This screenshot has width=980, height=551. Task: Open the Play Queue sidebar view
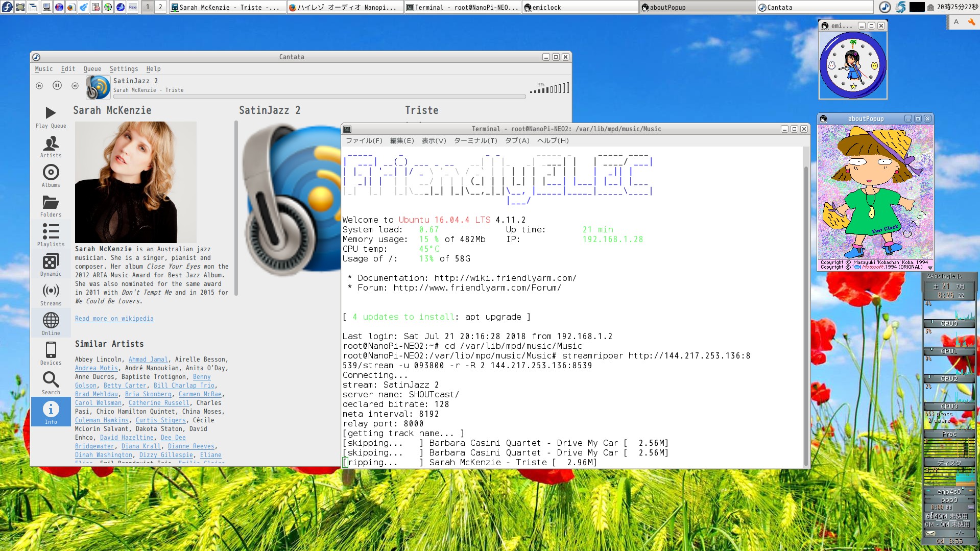[x=51, y=117]
